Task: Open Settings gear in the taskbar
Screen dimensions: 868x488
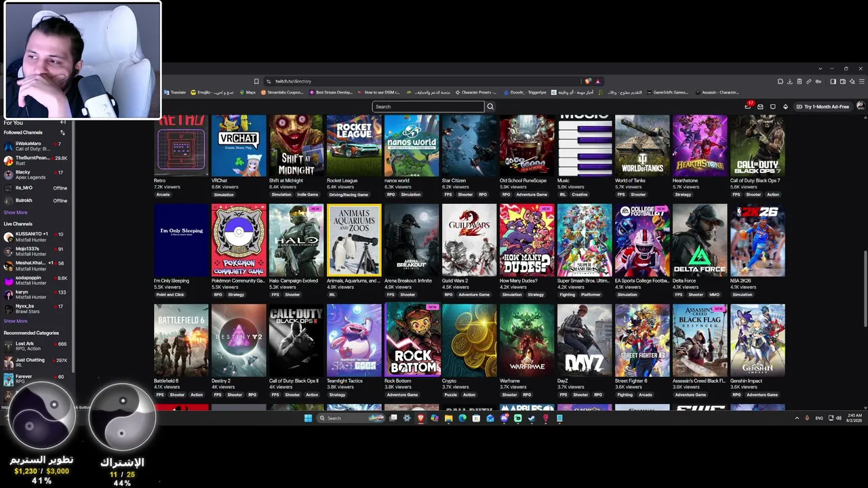Action: [407, 418]
